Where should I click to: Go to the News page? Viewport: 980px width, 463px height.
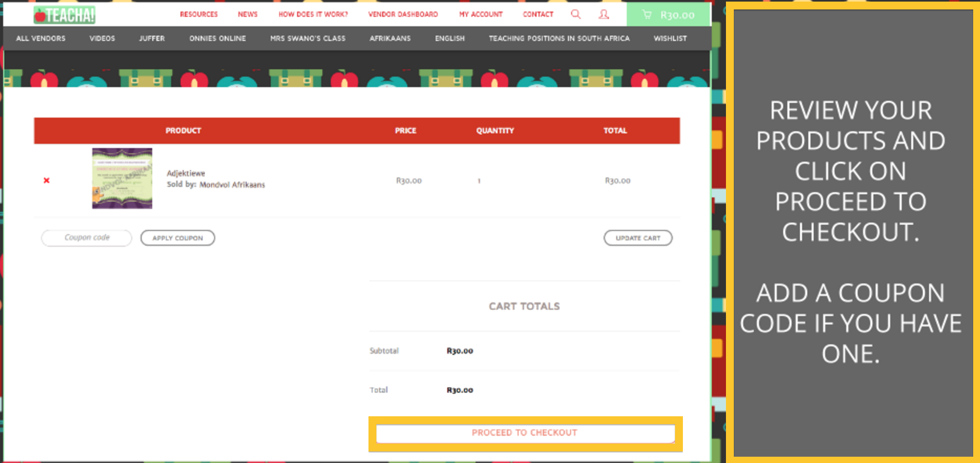[247, 14]
